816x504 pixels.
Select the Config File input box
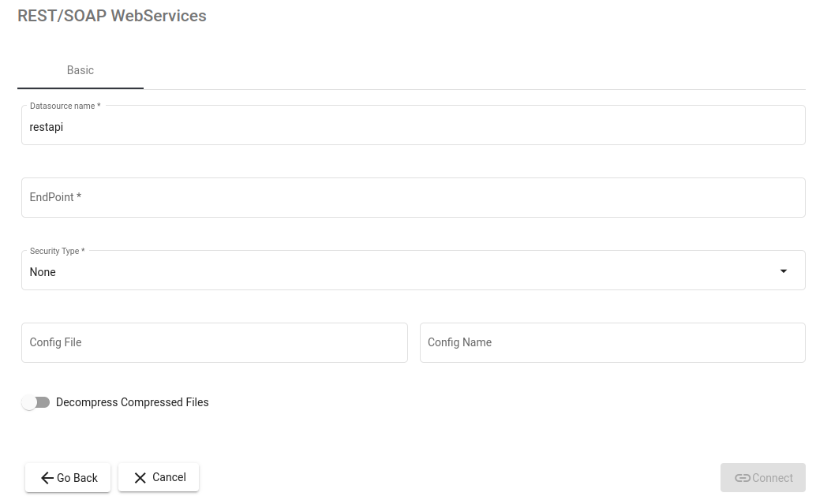click(x=214, y=342)
